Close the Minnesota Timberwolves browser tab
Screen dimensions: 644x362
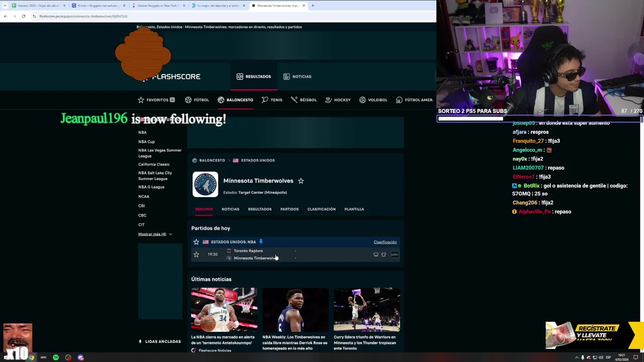[304, 6]
